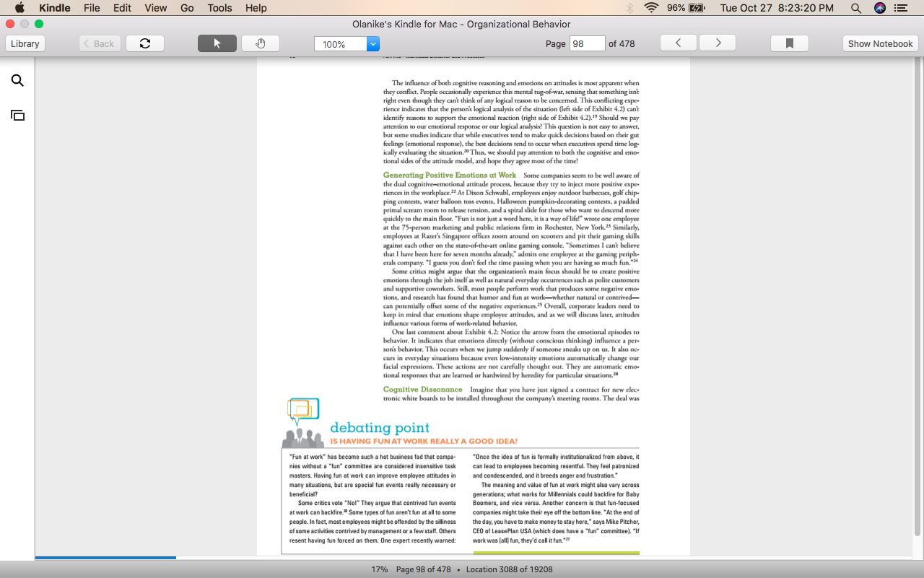Click the Back button
The image size is (924, 578).
pyautogui.click(x=100, y=43)
